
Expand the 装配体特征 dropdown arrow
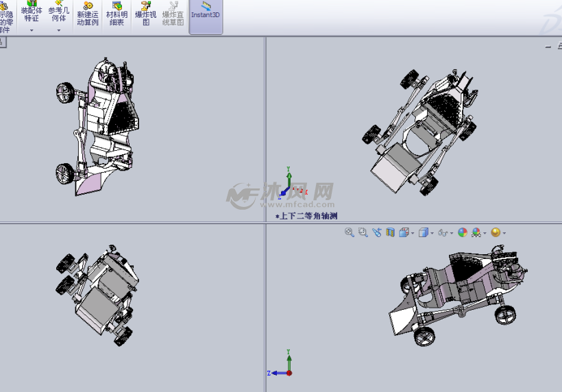pos(32,30)
